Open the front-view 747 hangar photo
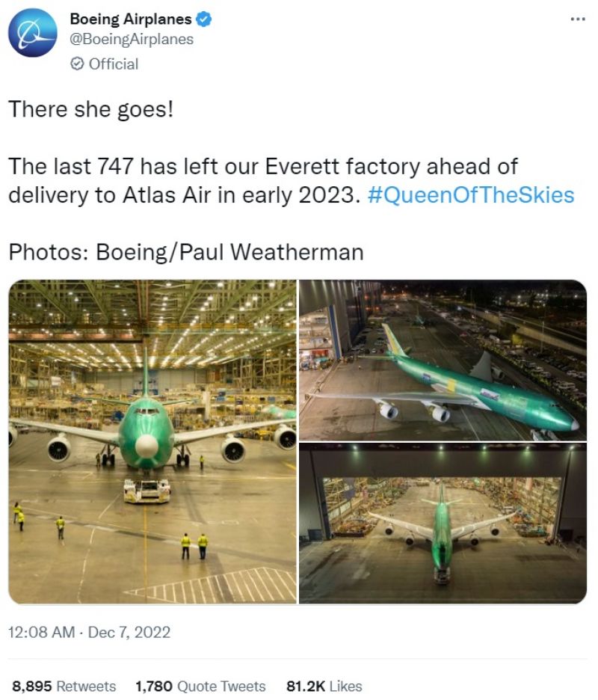Viewport: 598px width, 700px height. (x=152, y=441)
